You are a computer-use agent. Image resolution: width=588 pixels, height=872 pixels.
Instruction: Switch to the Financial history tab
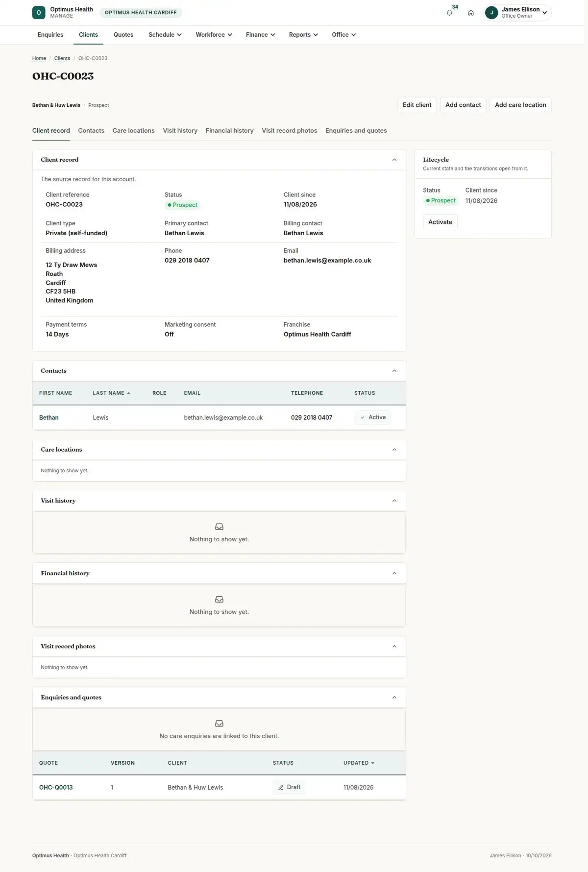[229, 131]
